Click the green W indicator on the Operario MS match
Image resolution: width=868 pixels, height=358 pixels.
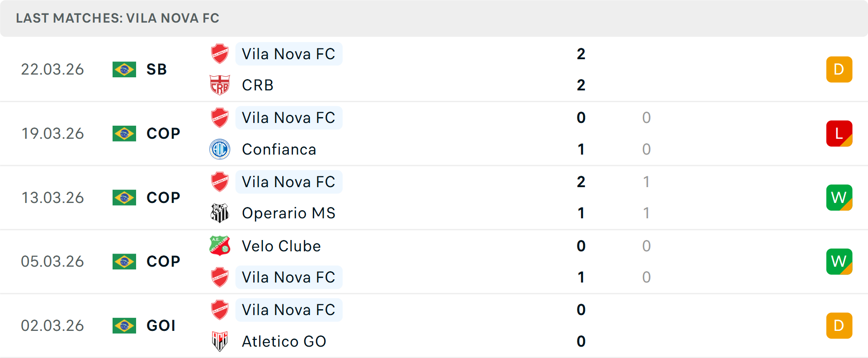(x=839, y=198)
